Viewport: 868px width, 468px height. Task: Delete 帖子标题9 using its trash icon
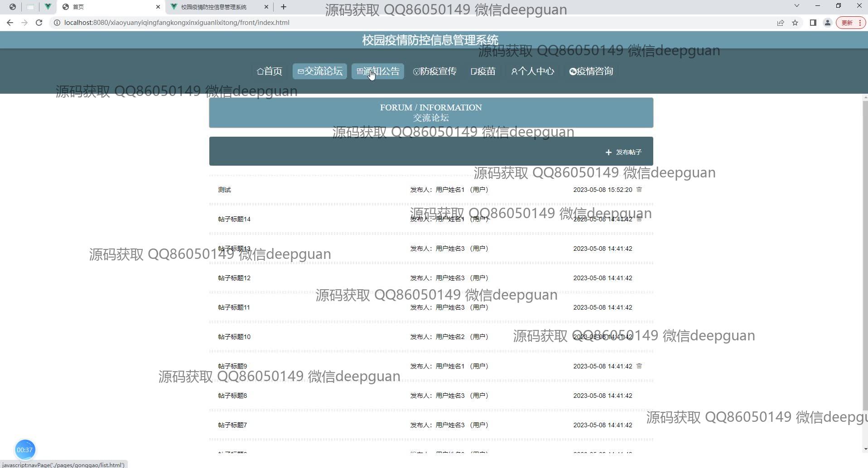click(x=639, y=366)
